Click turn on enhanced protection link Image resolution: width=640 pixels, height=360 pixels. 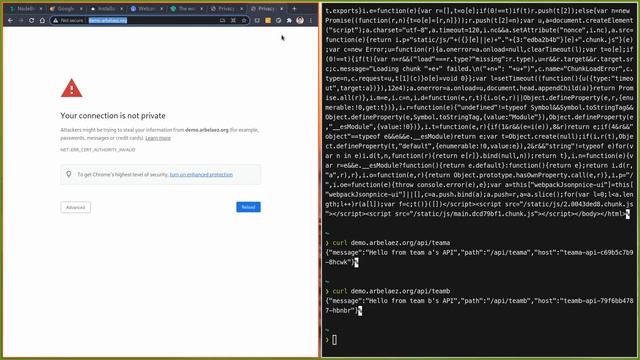click(201, 175)
